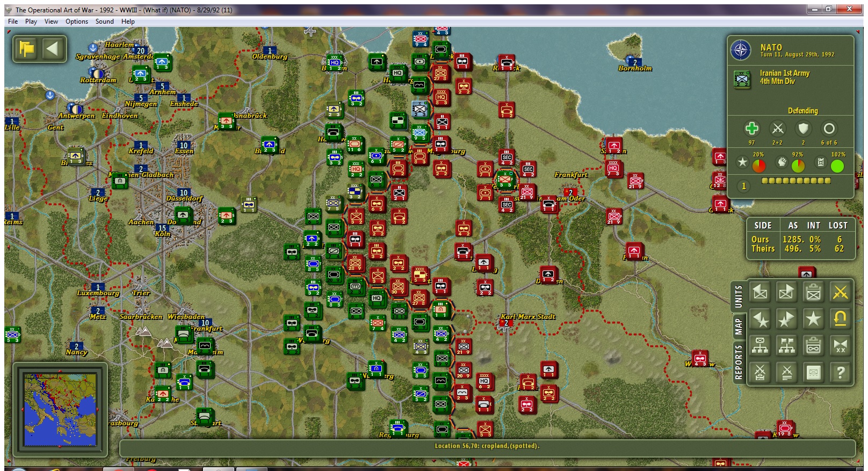Viewport: 868px width, 471px height.
Task: Switch to the UNITS tab
Action: [739, 296]
